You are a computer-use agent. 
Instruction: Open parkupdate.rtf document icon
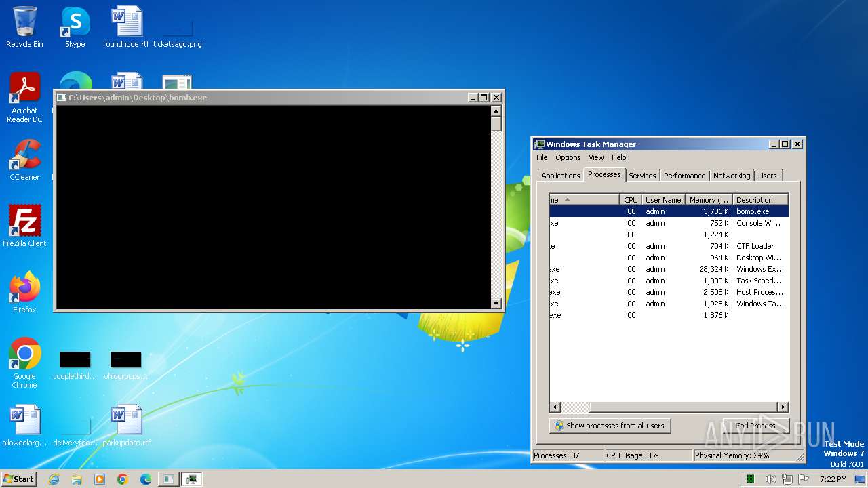click(x=126, y=426)
